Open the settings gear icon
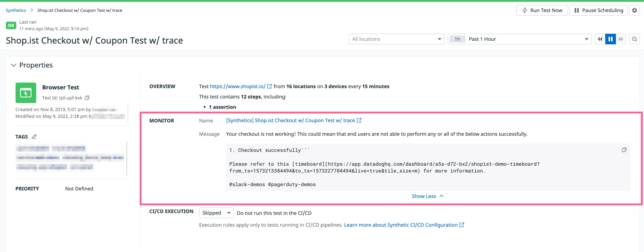 pyautogui.click(x=634, y=10)
